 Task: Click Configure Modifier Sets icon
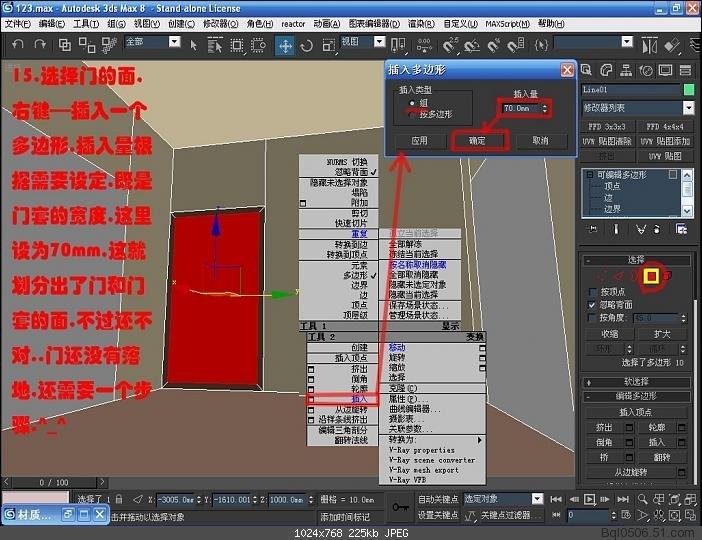(x=681, y=229)
